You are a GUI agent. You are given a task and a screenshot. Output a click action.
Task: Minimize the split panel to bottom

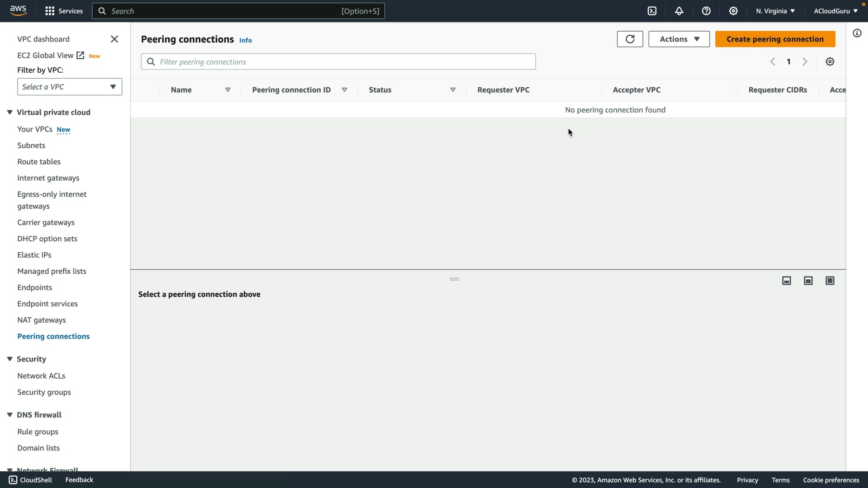coord(787,281)
